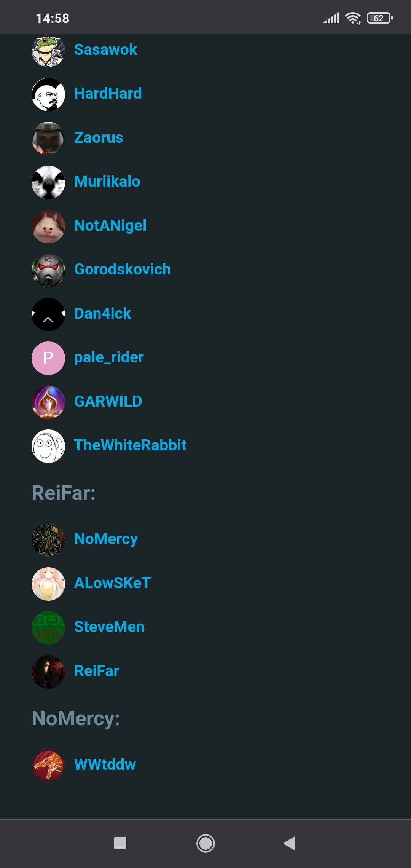Open the SteveMen username link
The width and height of the screenshot is (411, 868).
[x=109, y=627]
